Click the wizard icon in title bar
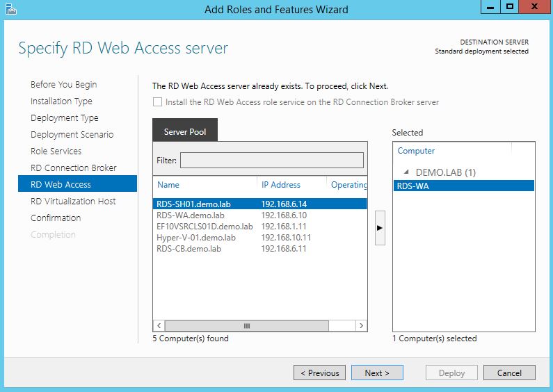The width and height of the screenshot is (553, 392). [x=9, y=10]
